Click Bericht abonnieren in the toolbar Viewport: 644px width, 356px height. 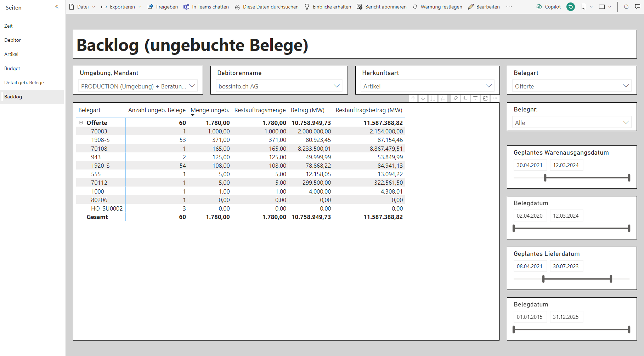pyautogui.click(x=382, y=7)
